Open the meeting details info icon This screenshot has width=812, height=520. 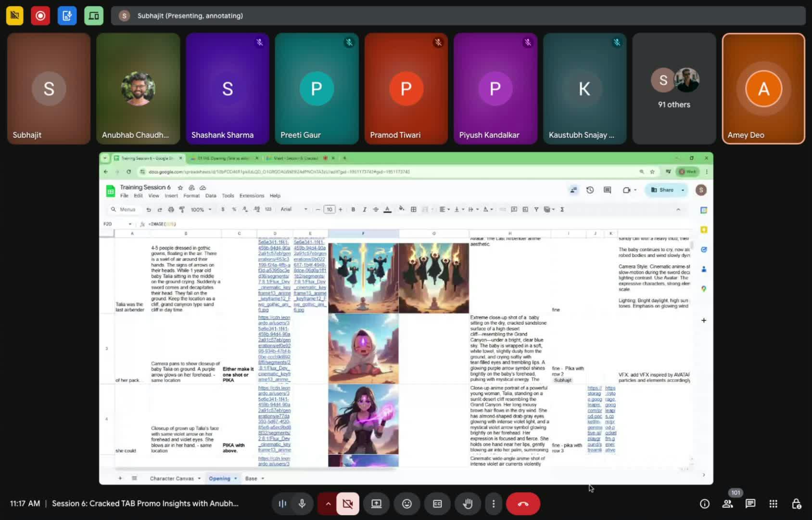pos(704,504)
